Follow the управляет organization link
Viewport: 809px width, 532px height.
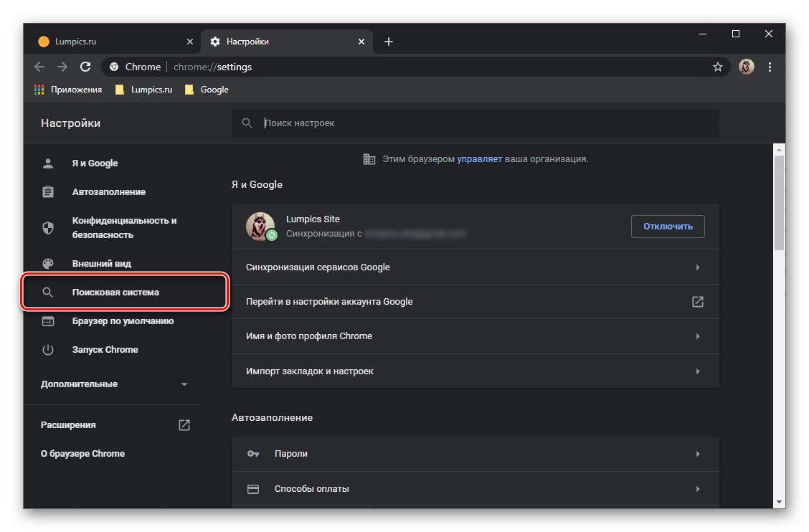479,159
